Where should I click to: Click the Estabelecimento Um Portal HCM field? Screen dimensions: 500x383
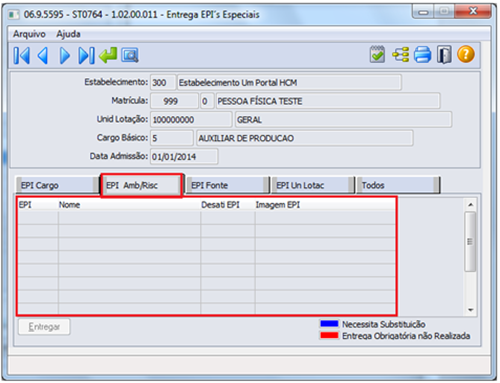point(289,82)
